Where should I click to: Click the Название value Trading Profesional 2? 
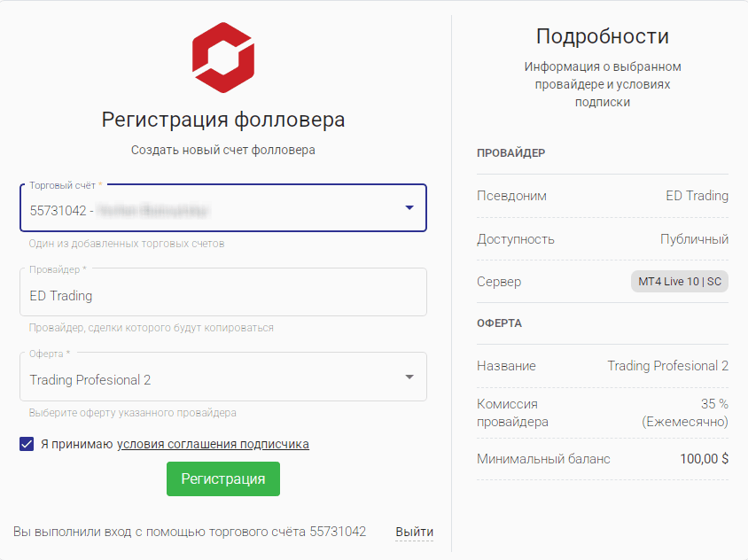point(668,366)
